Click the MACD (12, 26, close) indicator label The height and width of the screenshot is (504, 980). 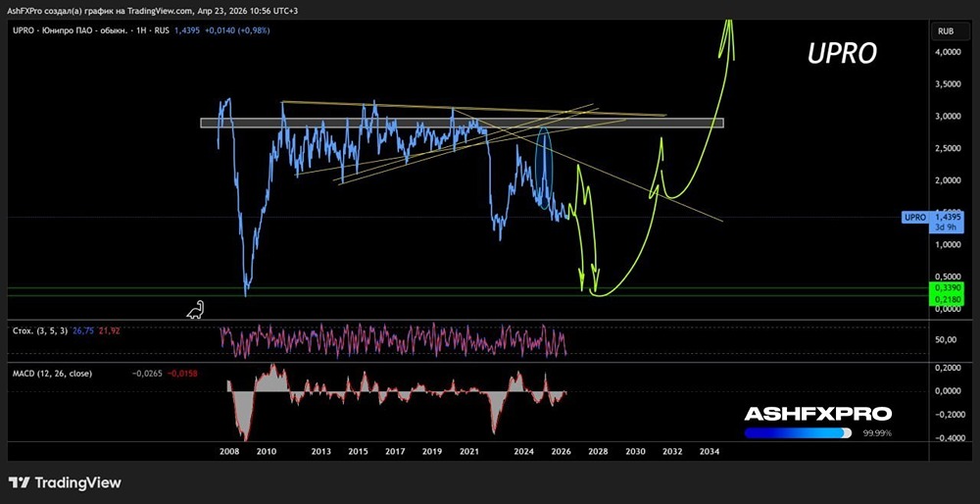pyautogui.click(x=53, y=374)
